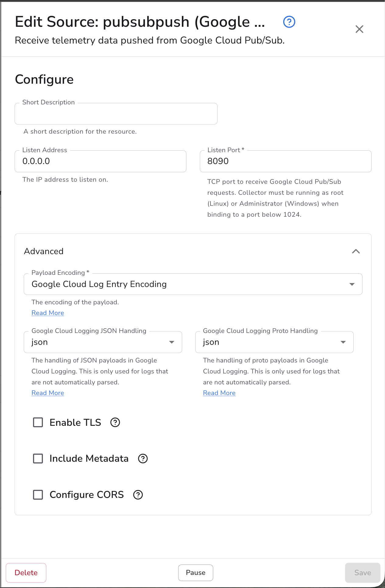Open Read More link for Proto Handling
385x588 pixels.
(219, 393)
